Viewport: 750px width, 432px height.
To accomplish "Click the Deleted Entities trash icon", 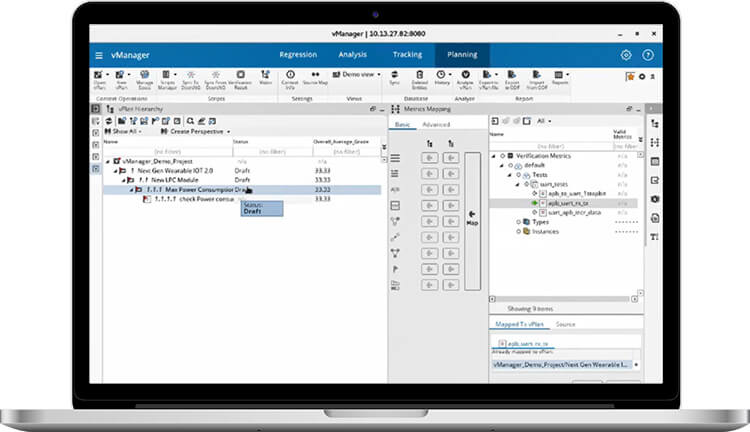I will click(418, 77).
